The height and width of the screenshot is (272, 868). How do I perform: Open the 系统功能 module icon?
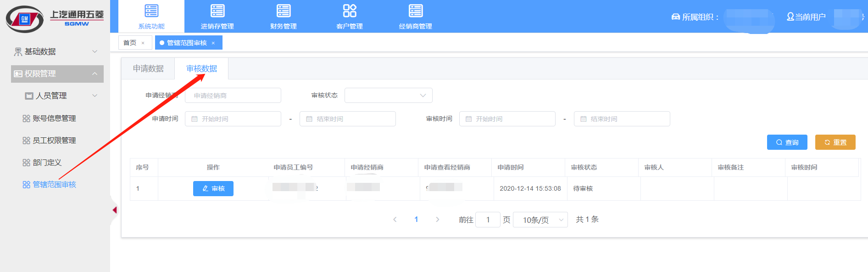tap(151, 11)
